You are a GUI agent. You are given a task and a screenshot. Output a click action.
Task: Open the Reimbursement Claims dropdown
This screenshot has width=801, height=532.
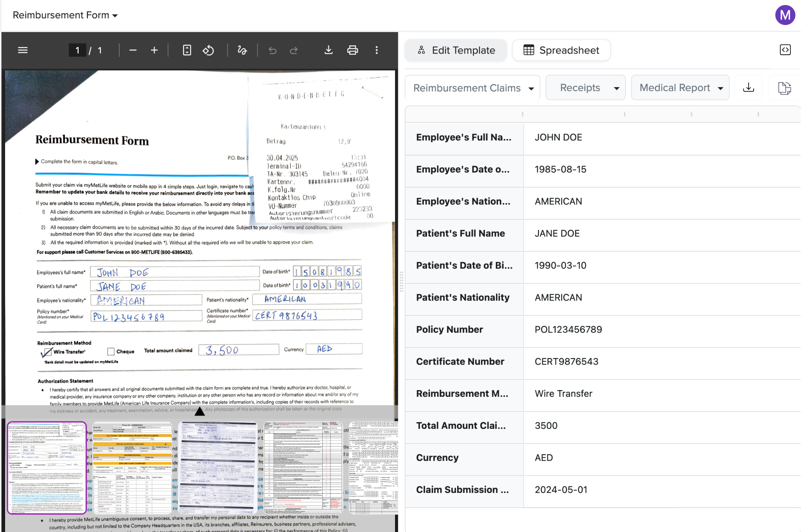(472, 88)
